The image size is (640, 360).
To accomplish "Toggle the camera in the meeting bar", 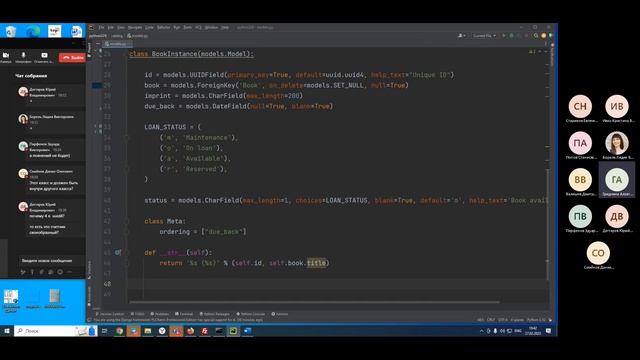I will coord(6,55).
